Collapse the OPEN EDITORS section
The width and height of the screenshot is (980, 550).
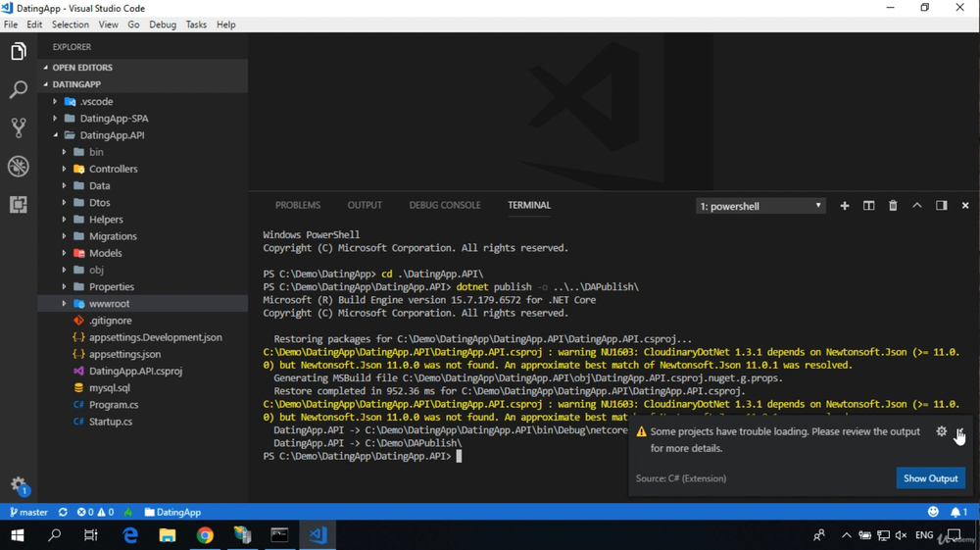142,68
